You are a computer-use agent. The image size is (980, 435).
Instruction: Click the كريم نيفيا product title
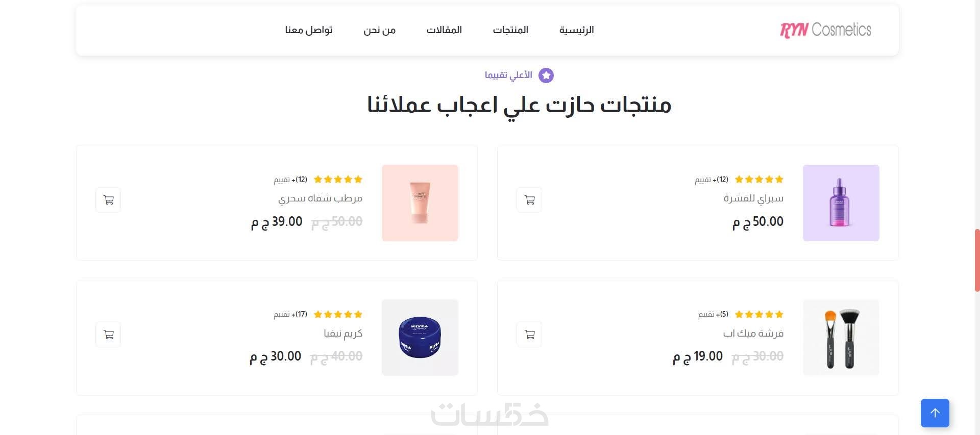(343, 334)
